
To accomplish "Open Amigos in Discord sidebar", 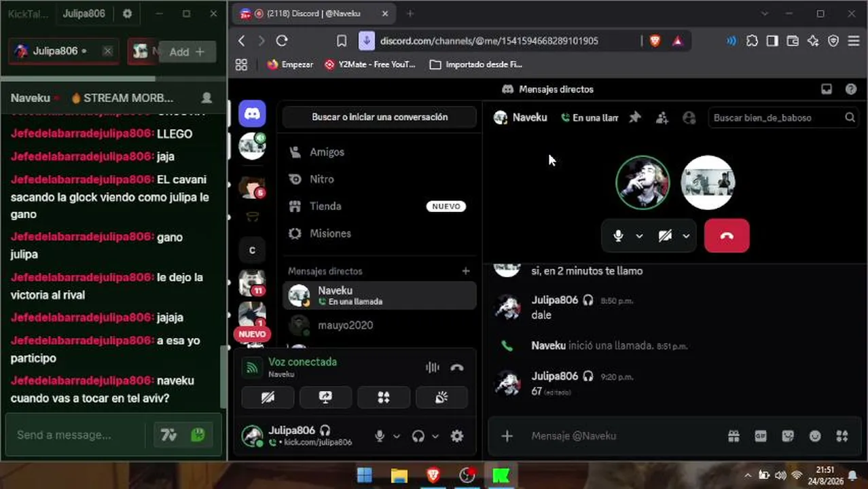I will tap(380, 152).
